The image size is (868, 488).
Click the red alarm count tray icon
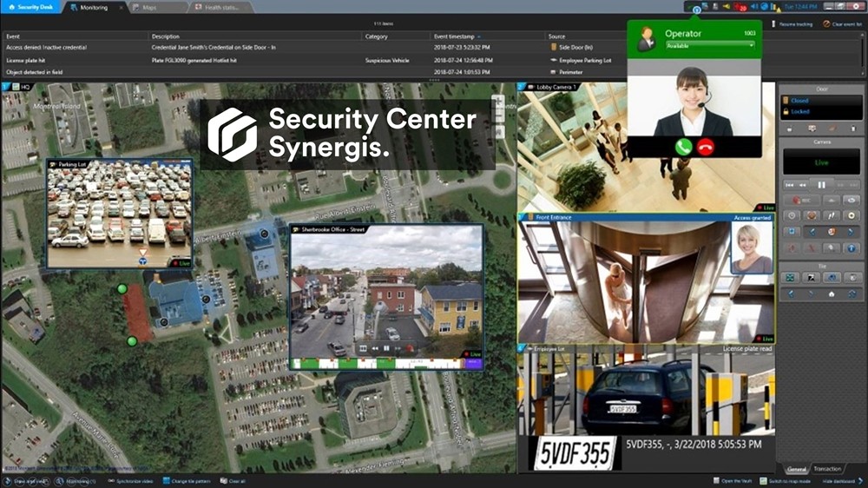740,7
